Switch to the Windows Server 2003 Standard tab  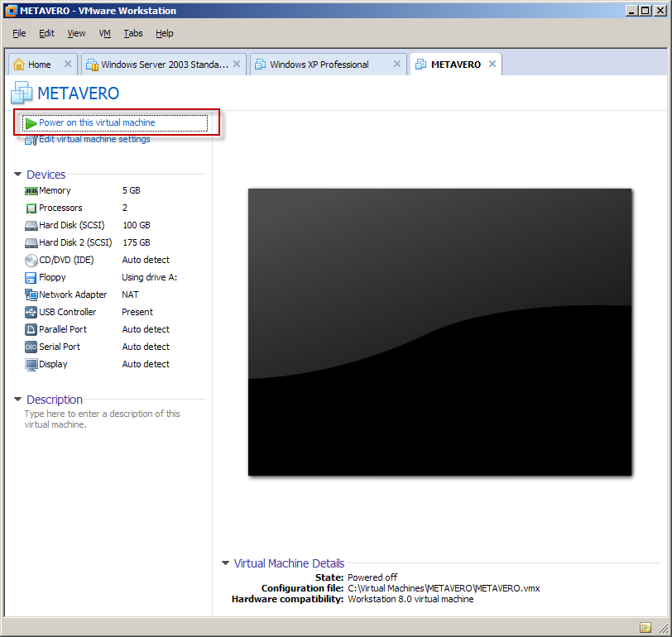pyautogui.click(x=165, y=65)
